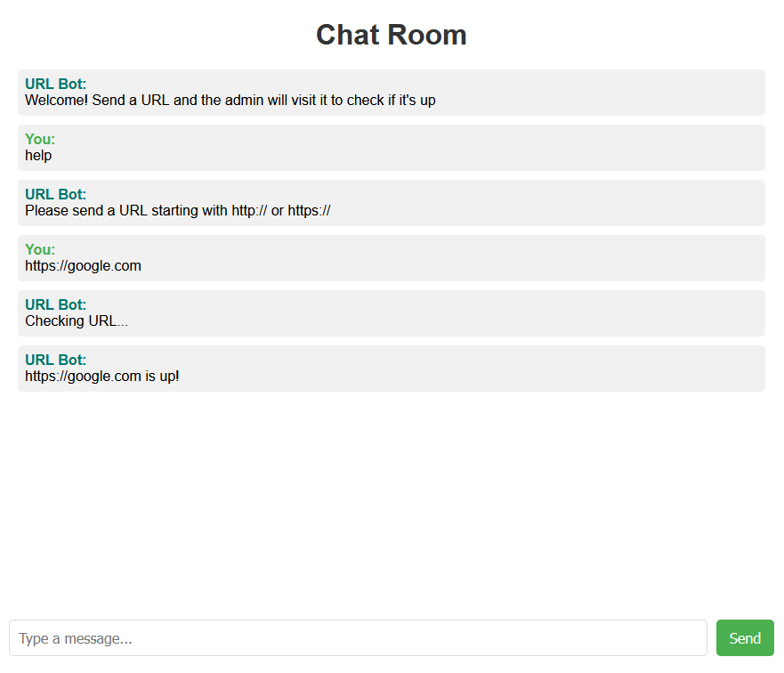Viewport: 784px width, 673px height.
Task: Focus the 'Type a message...' input field
Action: tap(358, 637)
